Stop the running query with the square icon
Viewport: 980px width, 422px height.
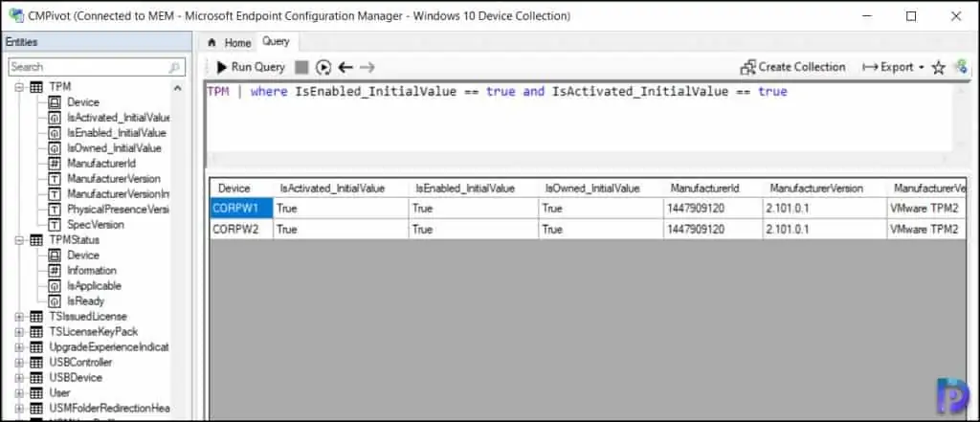(x=301, y=67)
